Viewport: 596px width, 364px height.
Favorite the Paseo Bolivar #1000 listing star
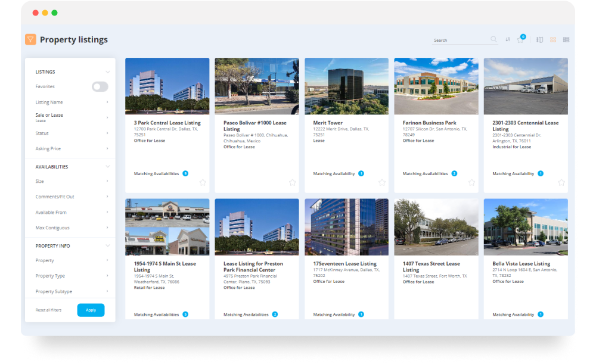click(x=292, y=182)
